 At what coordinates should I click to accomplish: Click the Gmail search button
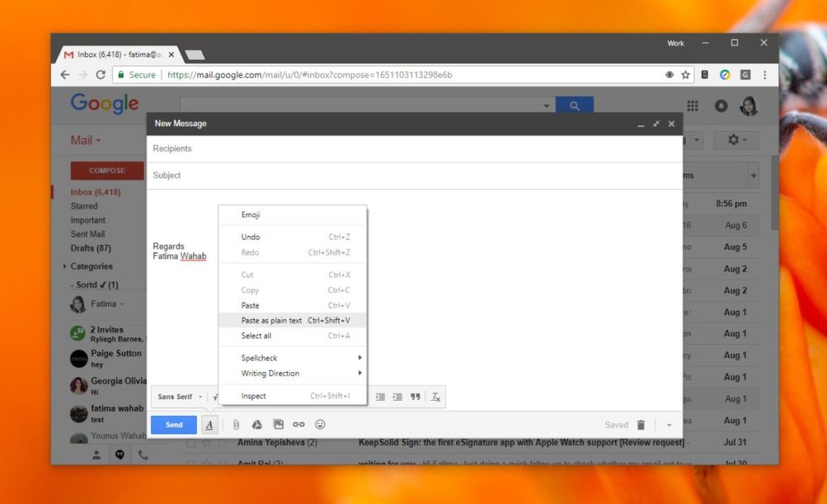pos(574,106)
